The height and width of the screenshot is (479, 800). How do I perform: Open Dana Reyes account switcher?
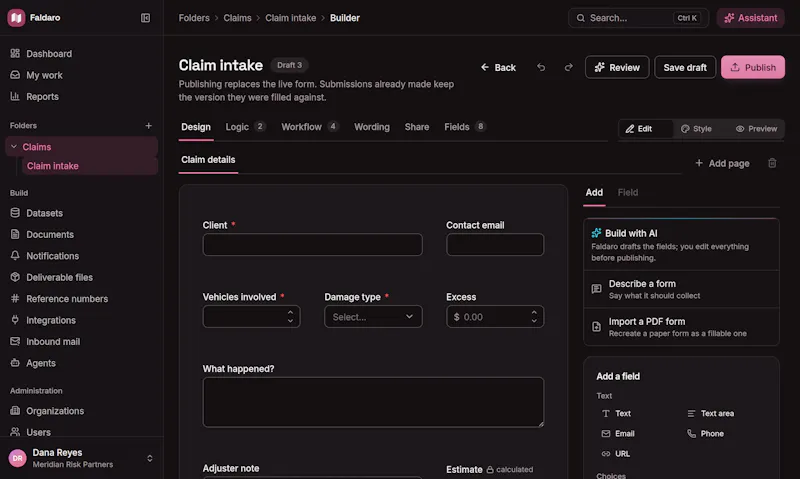pos(82,458)
